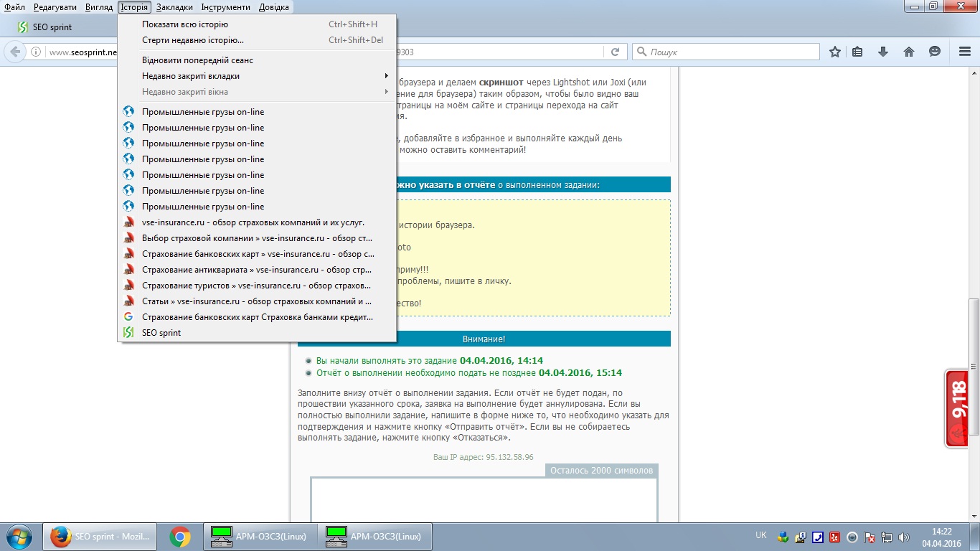This screenshot has width=980, height=551.
Task: Reload the current page
Action: 615,52
